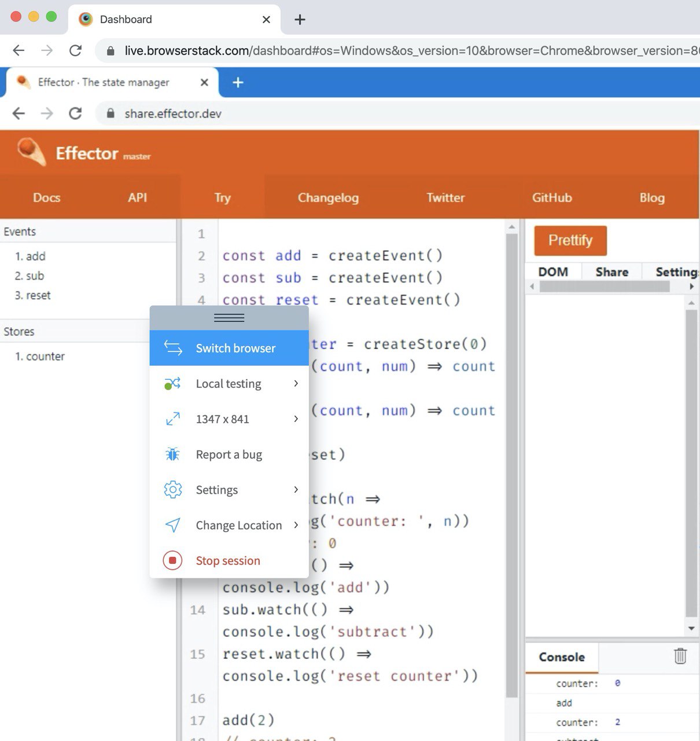Click 'const add = createEvent()' code line
This screenshot has height=741, width=700.
point(333,255)
